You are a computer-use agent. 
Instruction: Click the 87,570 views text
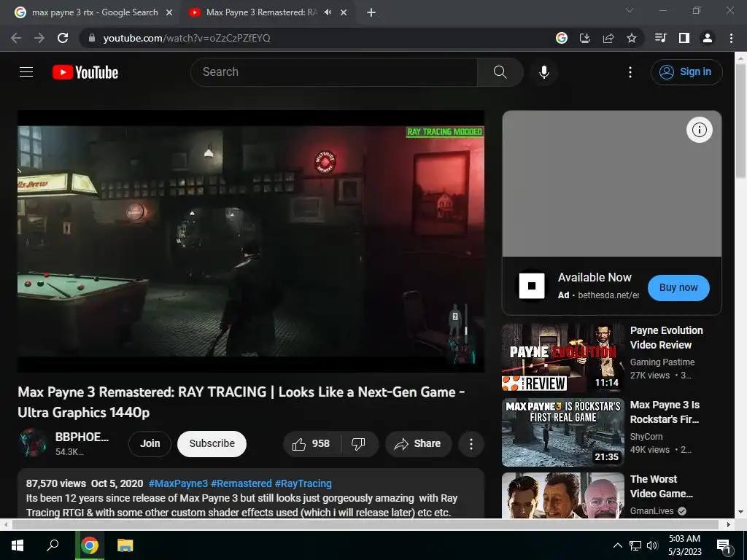[55, 483]
